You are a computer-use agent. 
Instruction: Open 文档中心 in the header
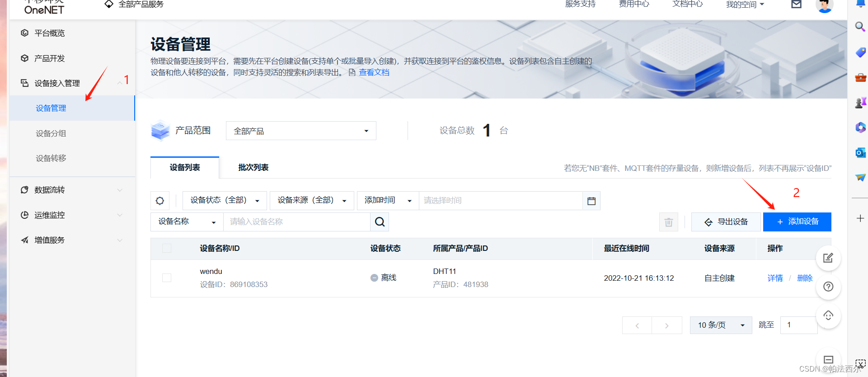(688, 4)
